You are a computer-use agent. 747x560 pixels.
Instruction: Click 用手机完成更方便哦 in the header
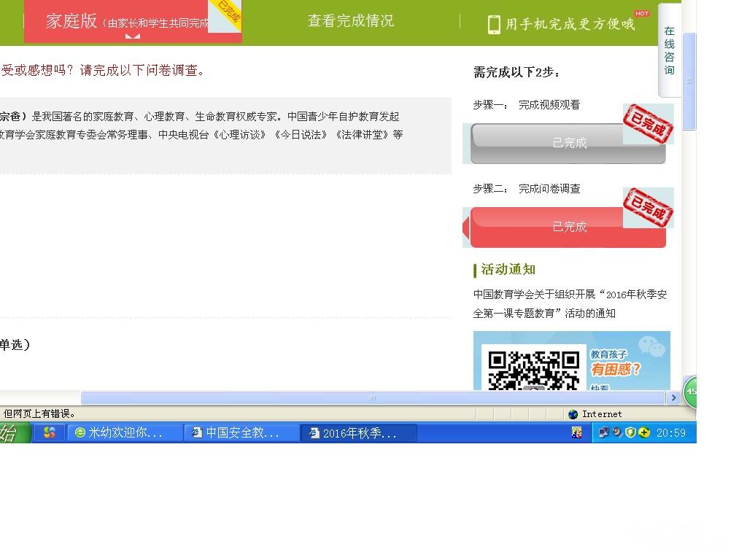coord(570,25)
